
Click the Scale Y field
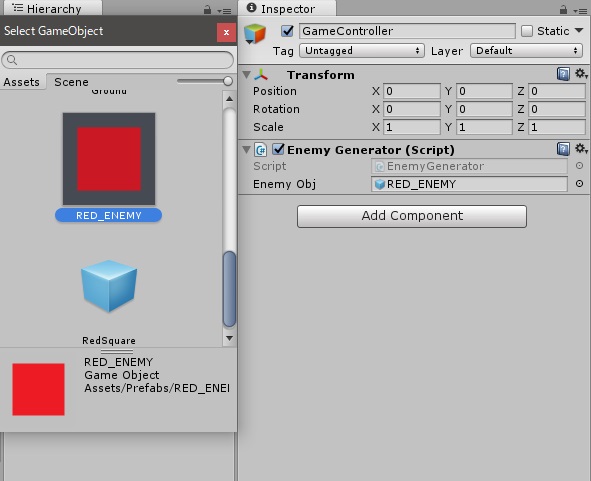[x=484, y=127]
